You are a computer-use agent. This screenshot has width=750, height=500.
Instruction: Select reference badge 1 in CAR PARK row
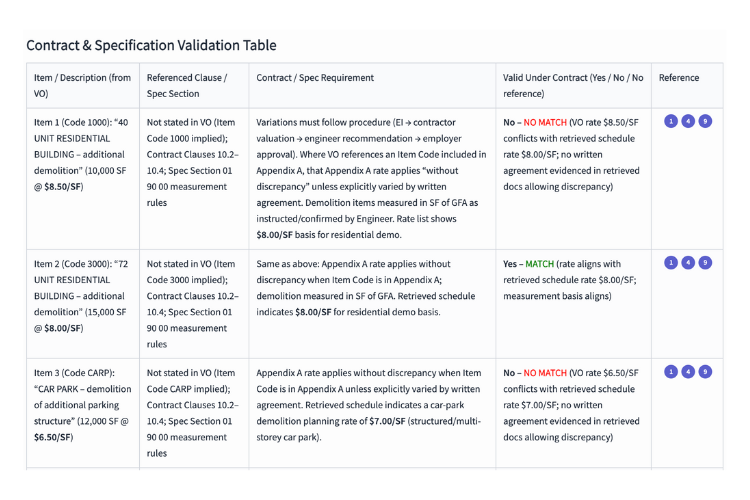click(x=671, y=371)
